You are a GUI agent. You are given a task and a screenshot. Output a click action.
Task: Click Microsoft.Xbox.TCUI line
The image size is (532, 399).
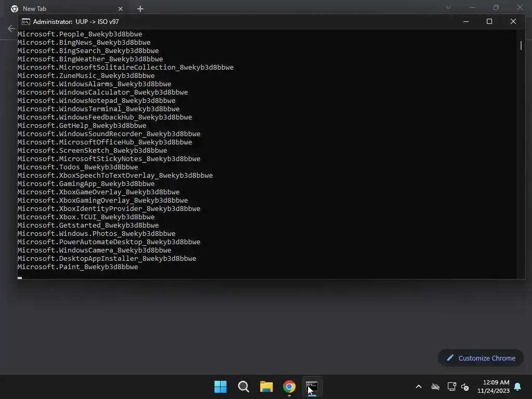coord(86,217)
